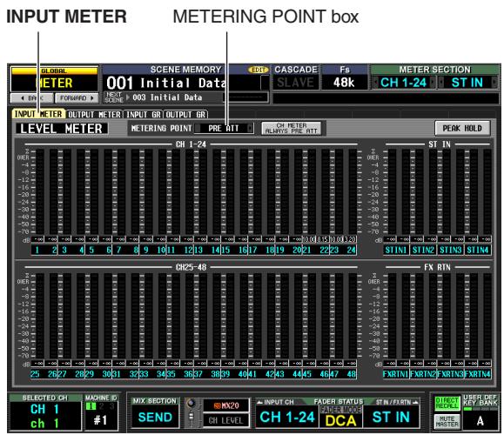Click the FXRTN1 meter label
Viewport: 504px width, 435px height.
[x=396, y=374]
